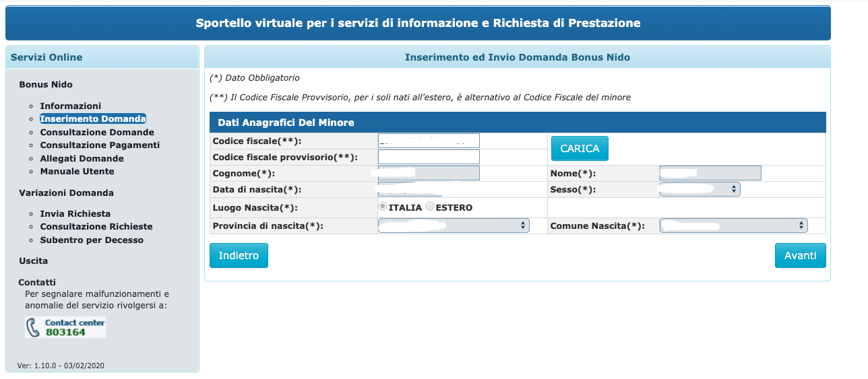
Task: Open Consultazione Richieste link
Action: click(96, 226)
